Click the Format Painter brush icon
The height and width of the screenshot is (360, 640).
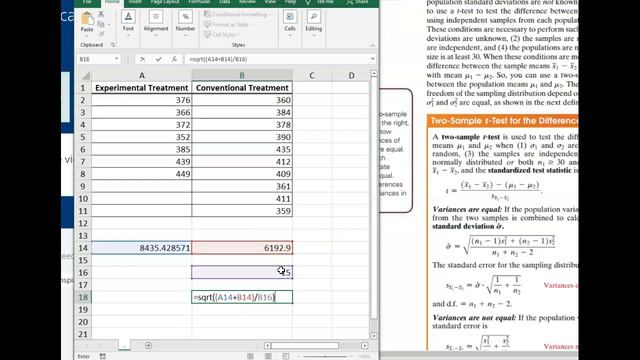click(101, 35)
